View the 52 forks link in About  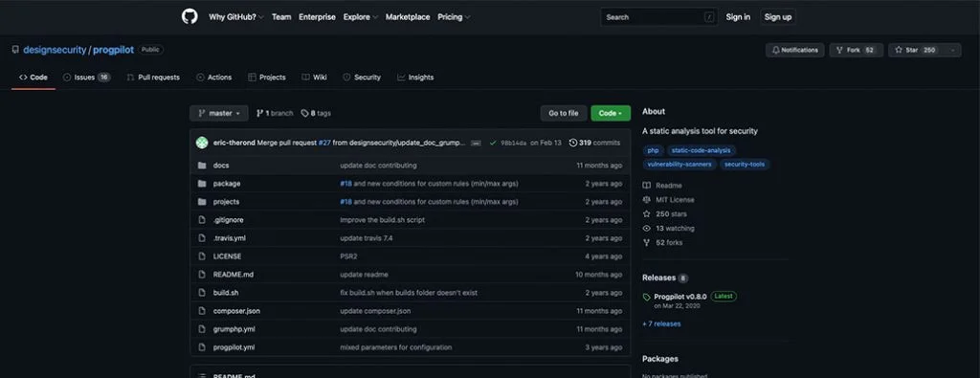pyautogui.click(x=663, y=242)
